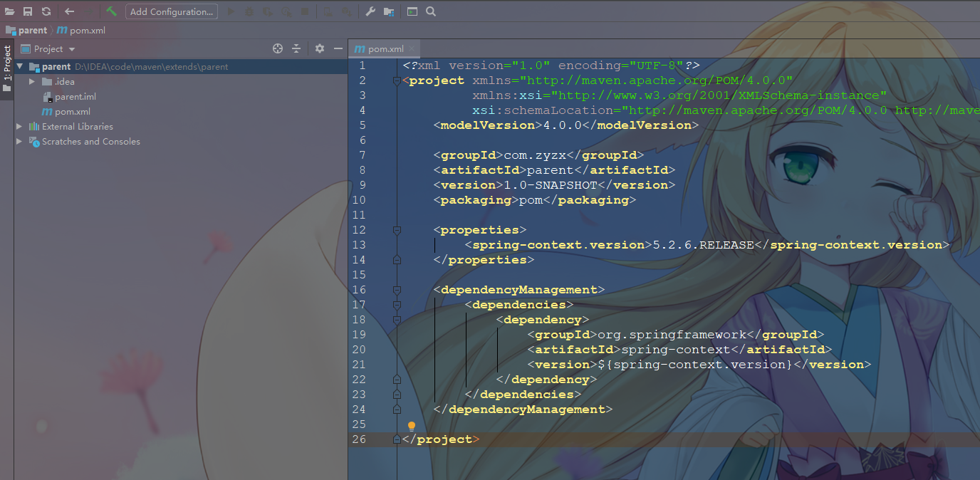This screenshot has height=480, width=980.
Task: Click the Stop square icon
Action: coord(305,11)
